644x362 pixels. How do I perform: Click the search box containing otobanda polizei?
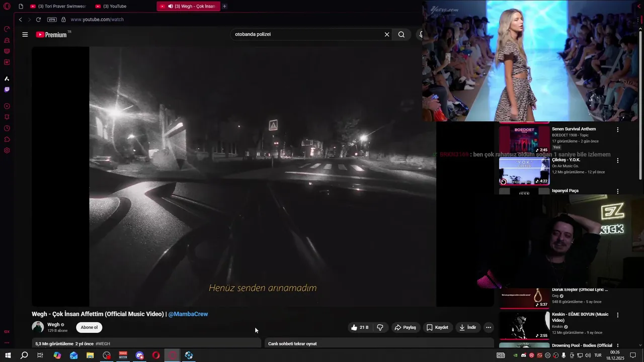tap(307, 34)
